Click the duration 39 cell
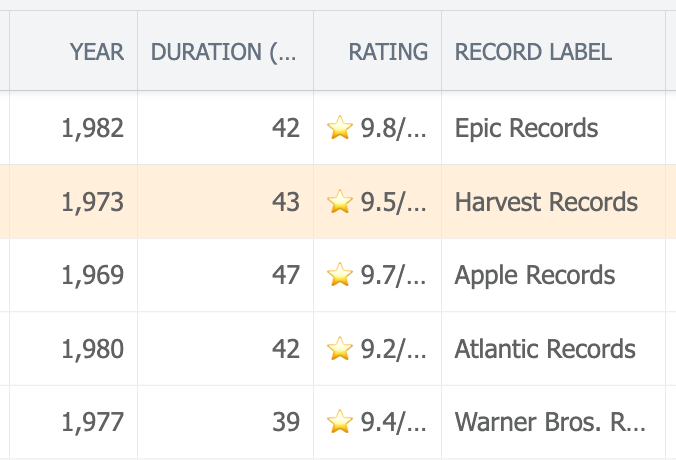 point(225,422)
